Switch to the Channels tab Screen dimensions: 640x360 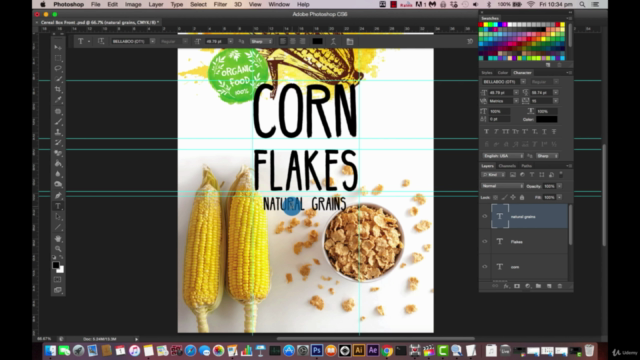507,166
